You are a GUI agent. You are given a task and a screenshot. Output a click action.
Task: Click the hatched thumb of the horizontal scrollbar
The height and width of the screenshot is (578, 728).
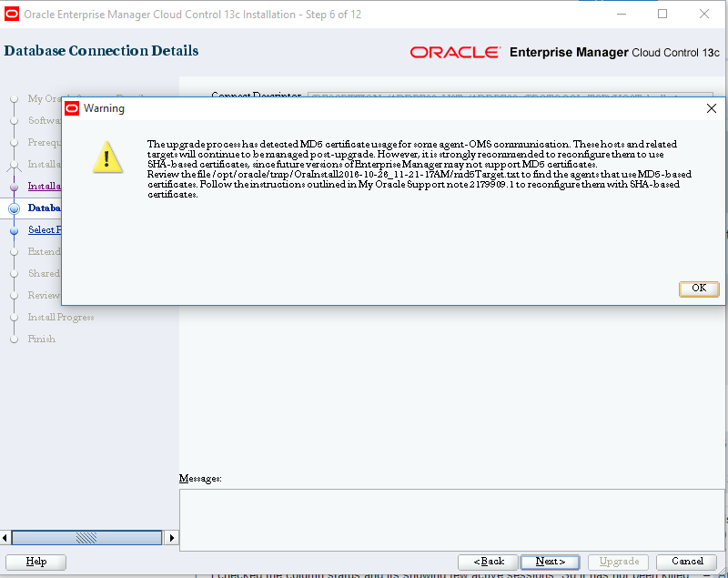(86, 538)
